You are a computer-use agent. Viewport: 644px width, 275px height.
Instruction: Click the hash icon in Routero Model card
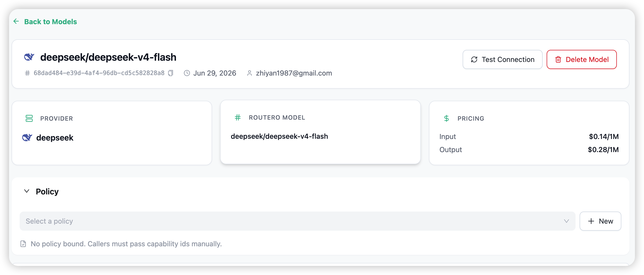(x=238, y=117)
